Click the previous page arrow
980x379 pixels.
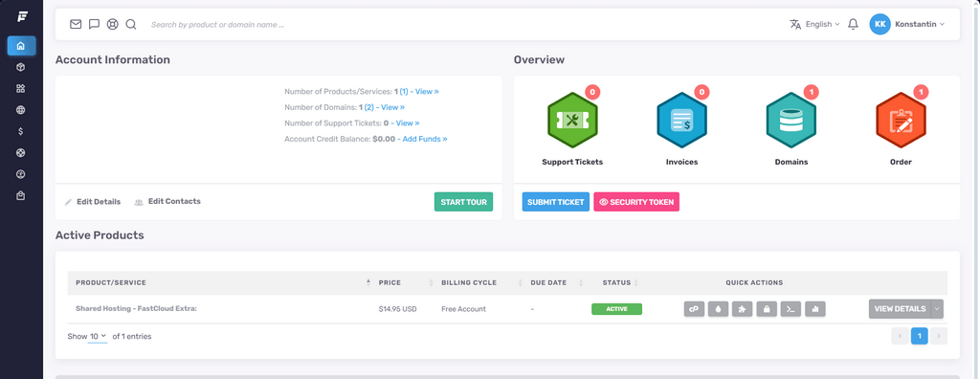tap(900, 337)
